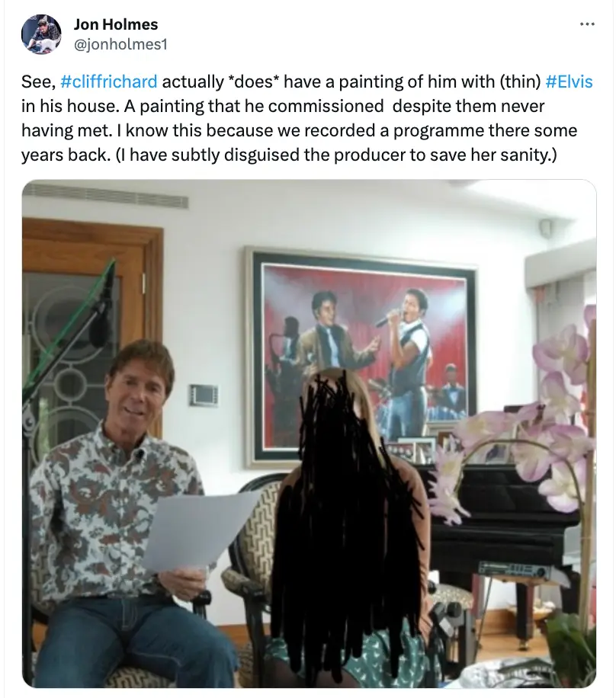
Task: Click the Jon Holmes display name
Action: [116, 24]
